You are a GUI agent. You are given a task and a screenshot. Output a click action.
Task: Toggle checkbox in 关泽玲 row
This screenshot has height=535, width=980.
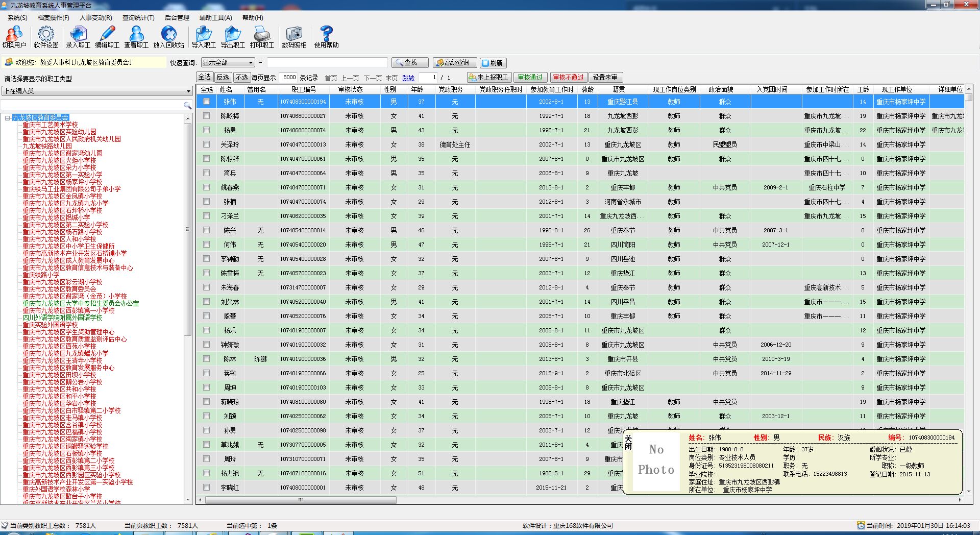click(206, 144)
